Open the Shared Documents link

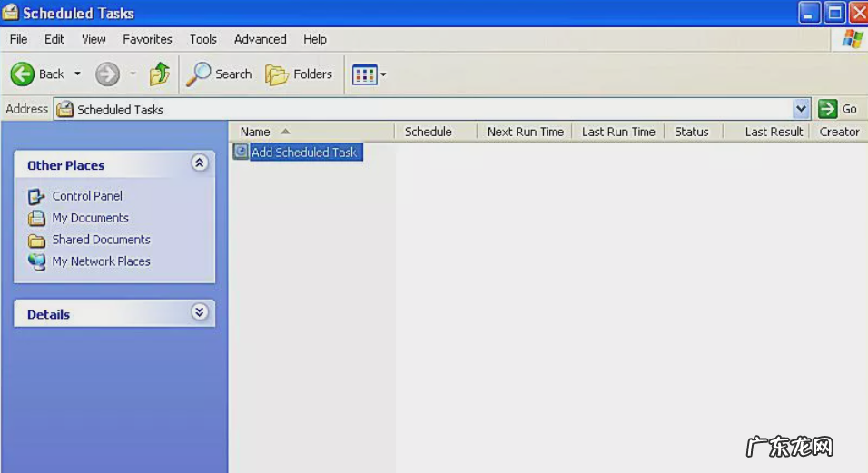(x=102, y=240)
